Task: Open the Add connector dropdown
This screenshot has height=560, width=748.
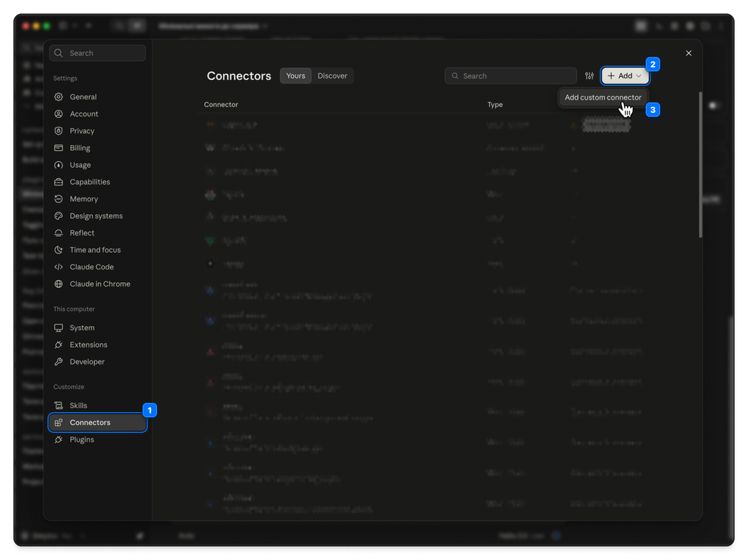Action: (625, 75)
